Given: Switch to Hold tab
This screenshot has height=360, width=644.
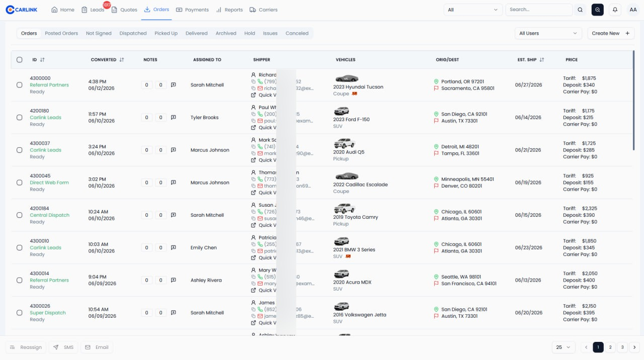Looking at the screenshot, I should coord(250,33).
